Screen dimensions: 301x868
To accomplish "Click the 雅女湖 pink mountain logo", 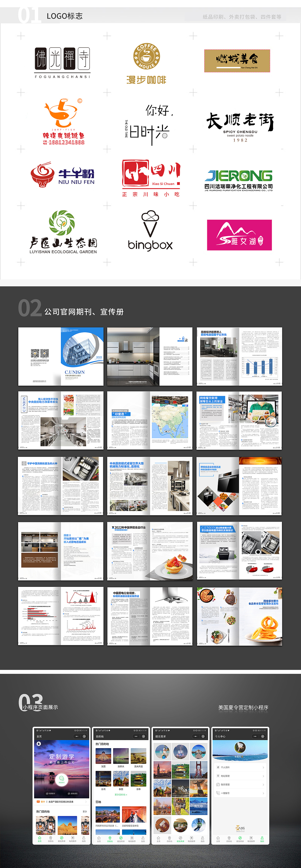I will coord(239,235).
